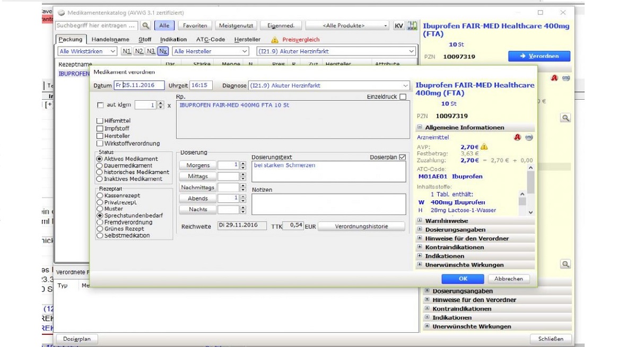Click into the Notizen text box
Viewport: 644px width, 347px height.
pos(329,204)
